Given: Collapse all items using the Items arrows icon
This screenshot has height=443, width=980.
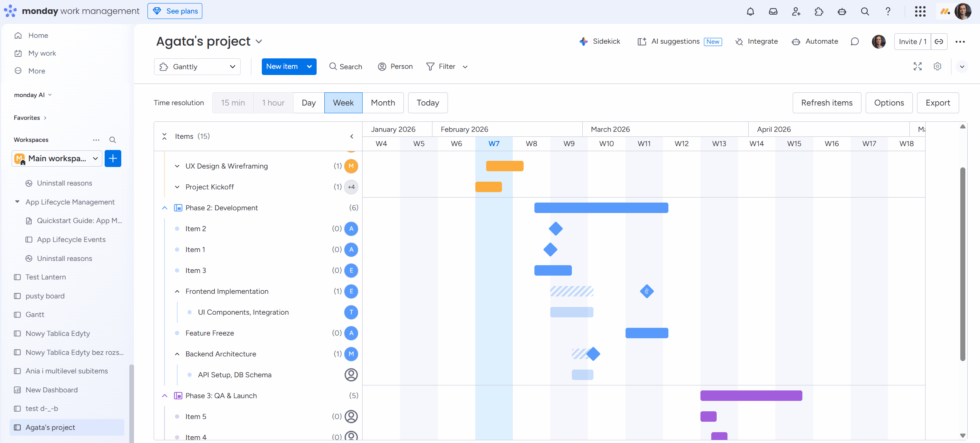Looking at the screenshot, I should pos(164,136).
